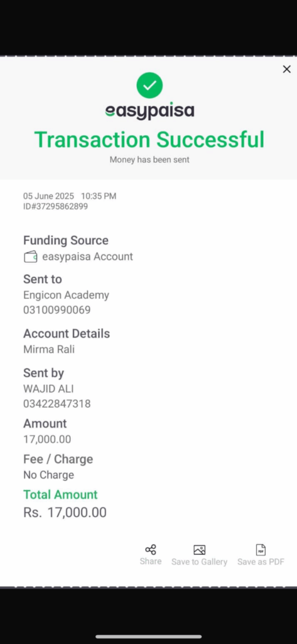Screen dimensions: 297x644
Task: Tap the Share icon
Action: coord(151,550)
